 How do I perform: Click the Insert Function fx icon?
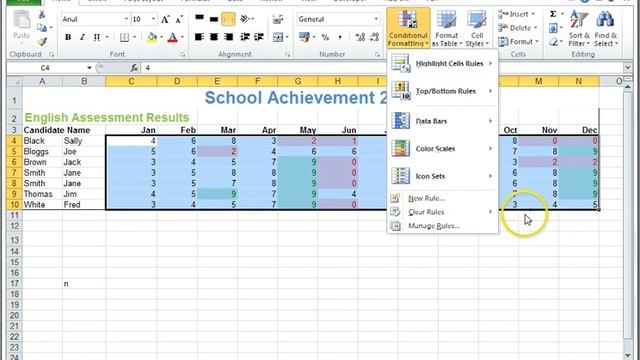coord(134,68)
